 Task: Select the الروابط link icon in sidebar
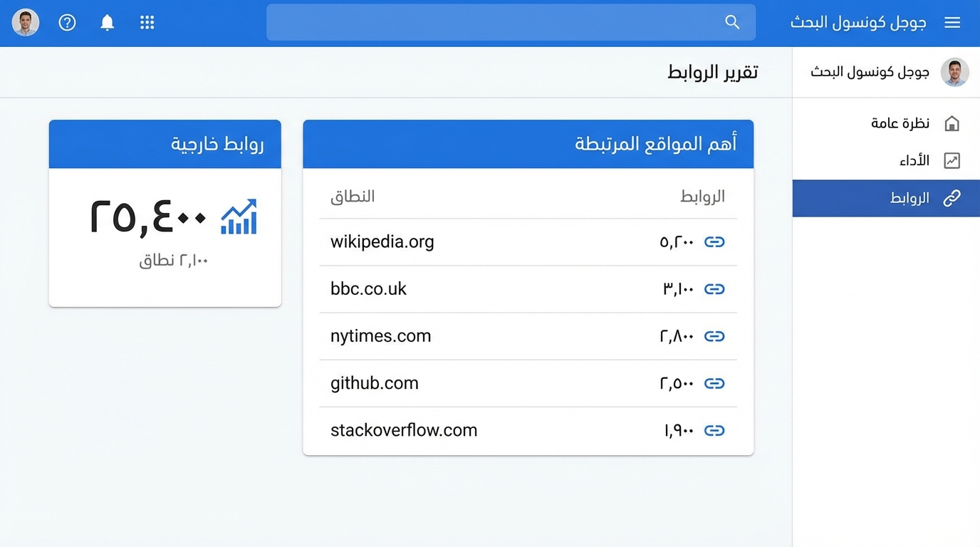(x=953, y=198)
